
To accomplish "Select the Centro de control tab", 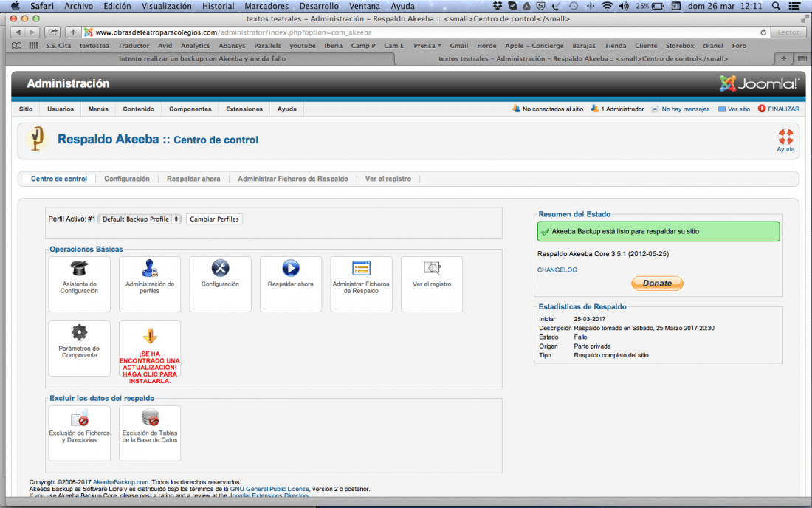I will click(59, 179).
